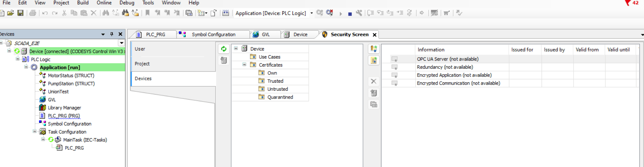Screen dimensions: 644x167
Task: Click the generate certificate icon in Security Screen
Action: click(374, 49)
